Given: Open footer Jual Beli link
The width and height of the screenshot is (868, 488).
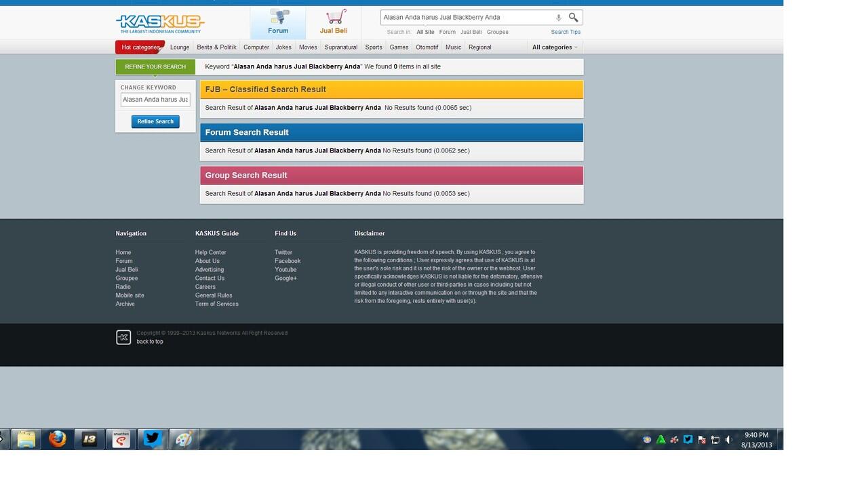Looking at the screenshot, I should tap(127, 270).
